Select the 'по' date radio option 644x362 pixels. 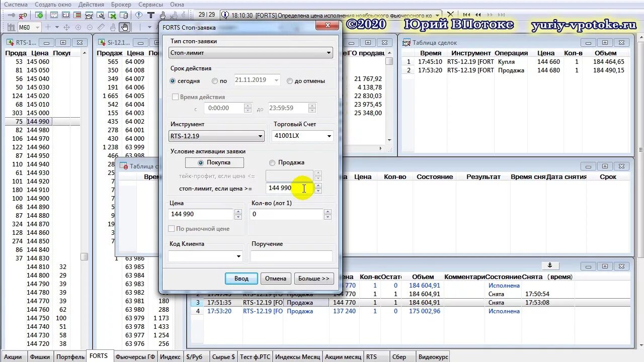[x=215, y=81]
